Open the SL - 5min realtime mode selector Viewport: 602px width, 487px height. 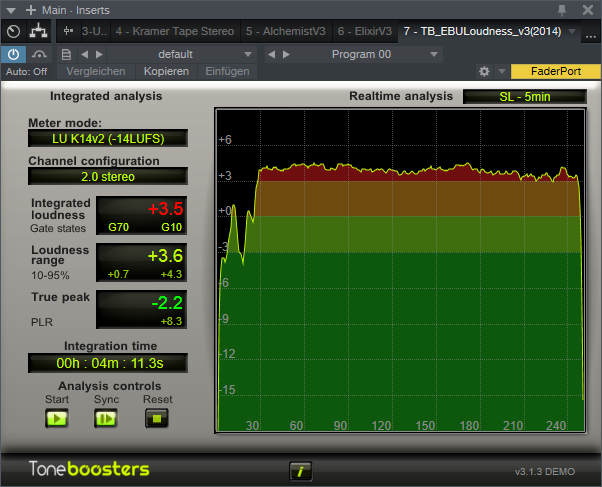(x=524, y=97)
